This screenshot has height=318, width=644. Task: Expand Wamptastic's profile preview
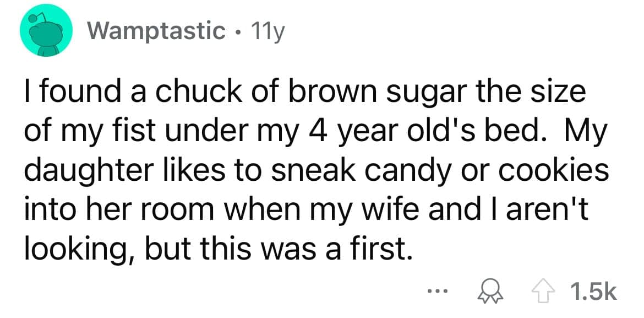pos(156,31)
